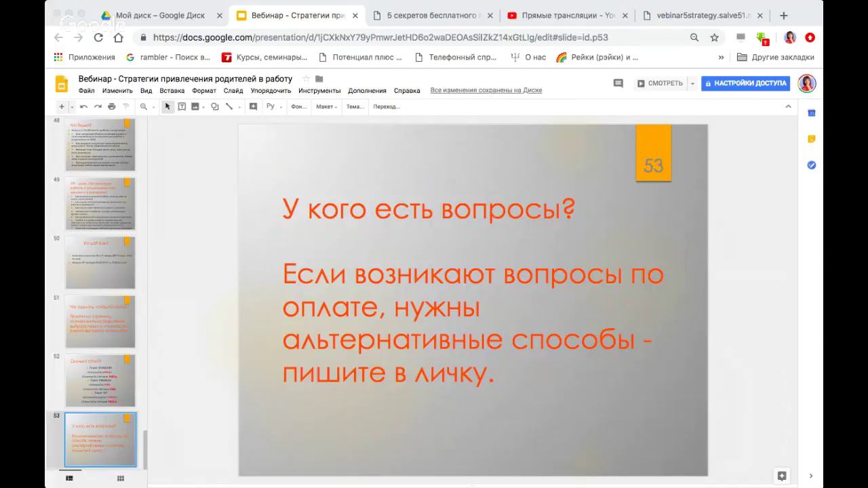Open the Переход transition panel
The width and height of the screenshot is (868, 488).
click(387, 106)
